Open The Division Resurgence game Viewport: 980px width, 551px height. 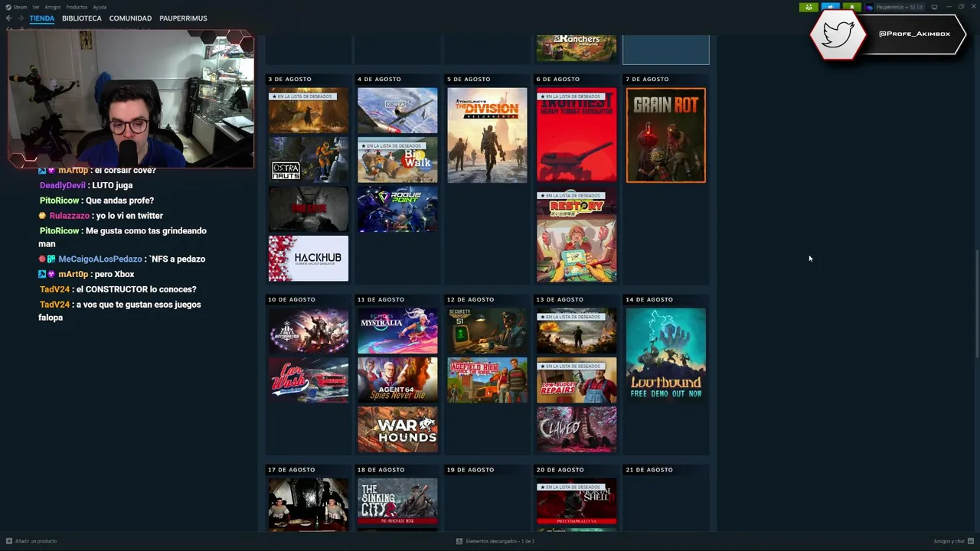pyautogui.click(x=487, y=135)
